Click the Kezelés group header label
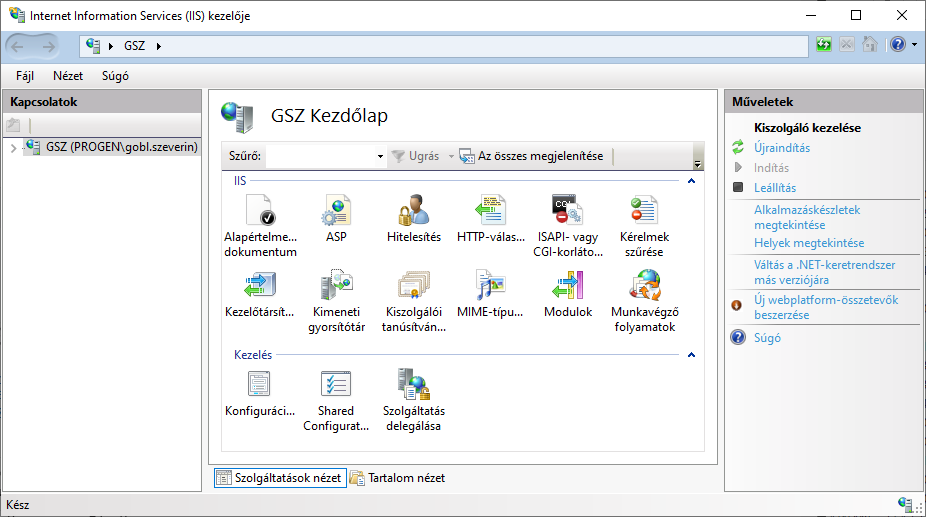This screenshot has height=517, width=926. [x=253, y=355]
